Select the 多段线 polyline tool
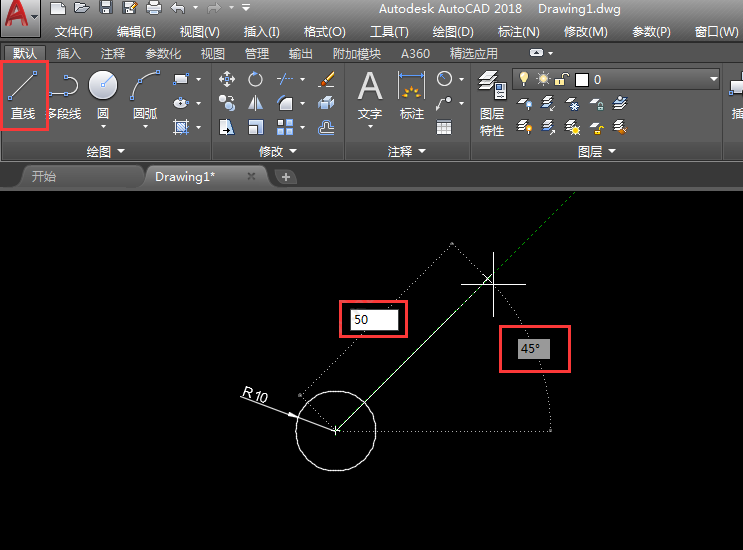The width and height of the screenshot is (743, 550). coord(63,95)
